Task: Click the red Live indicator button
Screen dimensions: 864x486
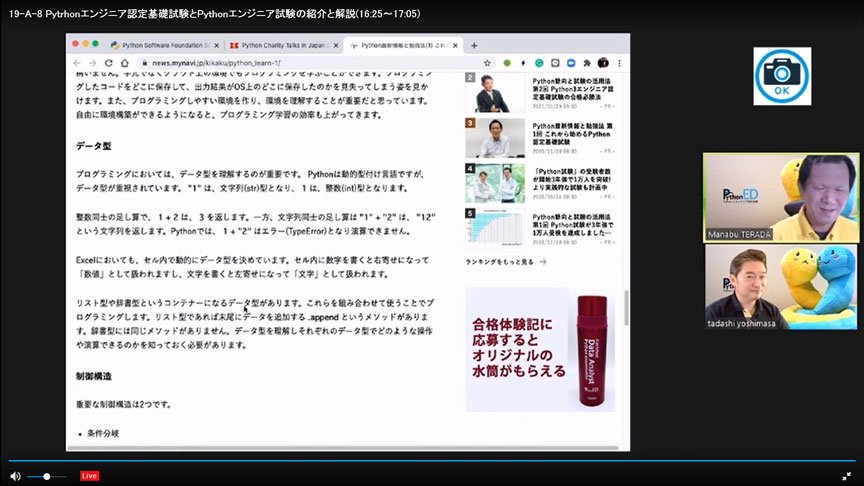Action: pyautogui.click(x=89, y=476)
